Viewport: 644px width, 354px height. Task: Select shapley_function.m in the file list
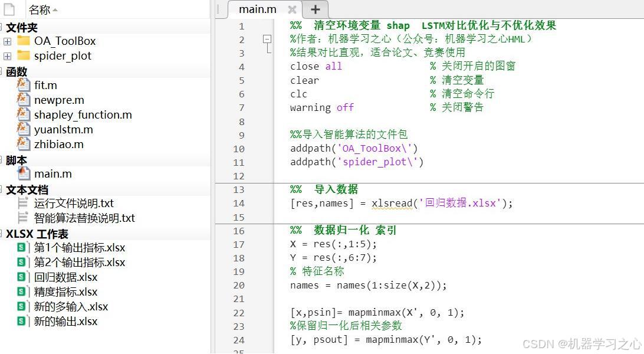click(x=83, y=114)
